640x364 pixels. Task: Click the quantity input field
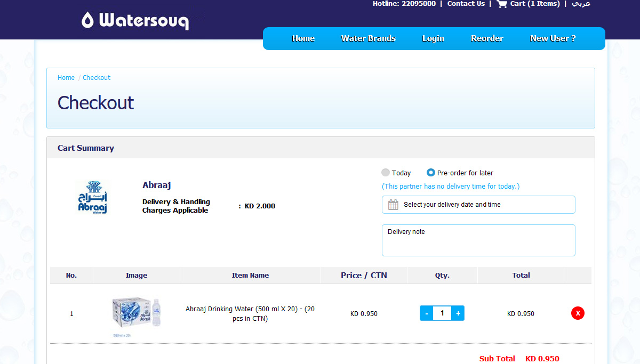pyautogui.click(x=442, y=313)
